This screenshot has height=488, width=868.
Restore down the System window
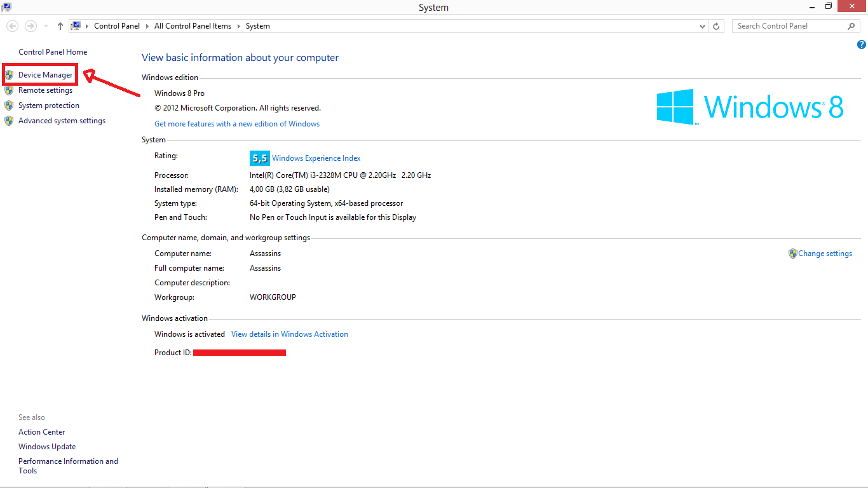coord(829,6)
